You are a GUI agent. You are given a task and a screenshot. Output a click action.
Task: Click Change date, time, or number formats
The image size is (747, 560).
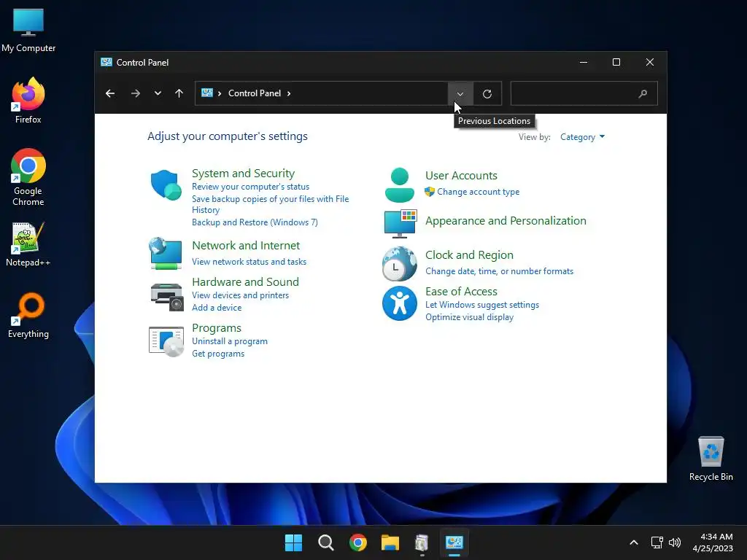[x=499, y=271]
